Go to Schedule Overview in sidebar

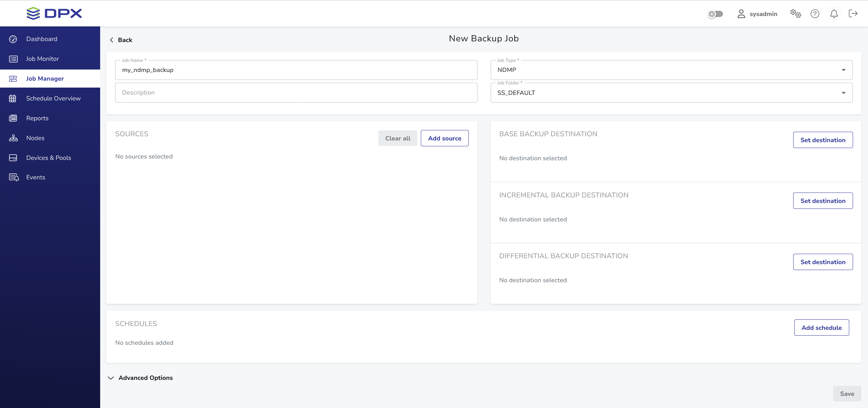point(53,98)
